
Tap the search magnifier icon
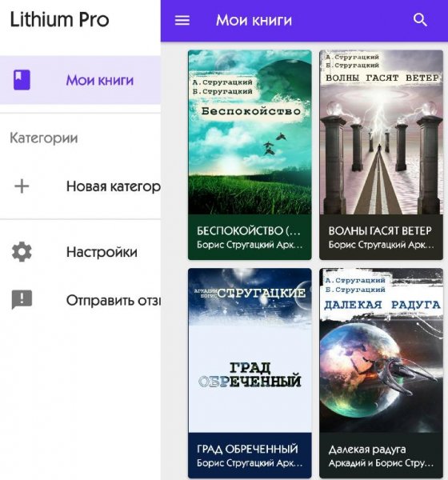pos(420,21)
